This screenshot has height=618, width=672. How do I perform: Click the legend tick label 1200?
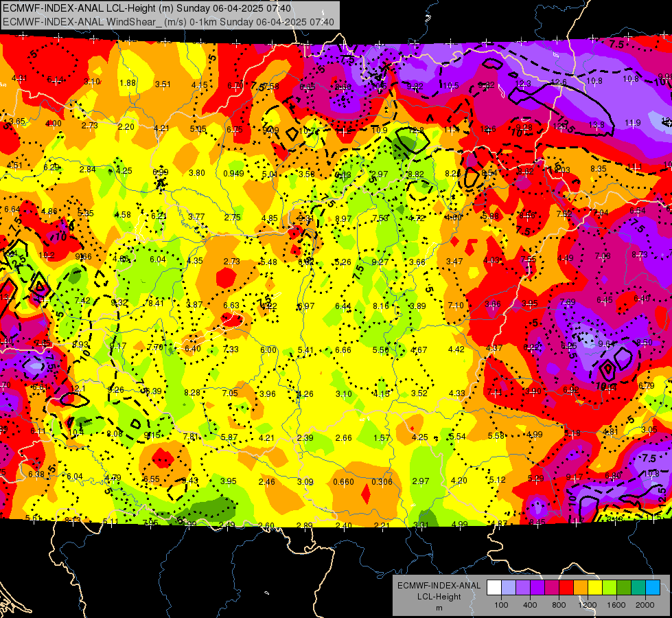pos(588,605)
